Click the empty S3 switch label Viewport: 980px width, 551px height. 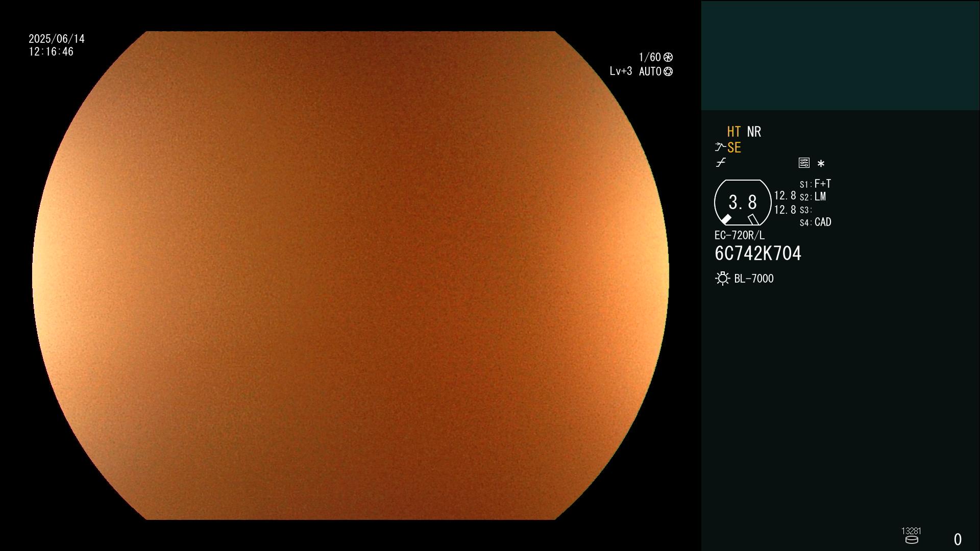806,210
